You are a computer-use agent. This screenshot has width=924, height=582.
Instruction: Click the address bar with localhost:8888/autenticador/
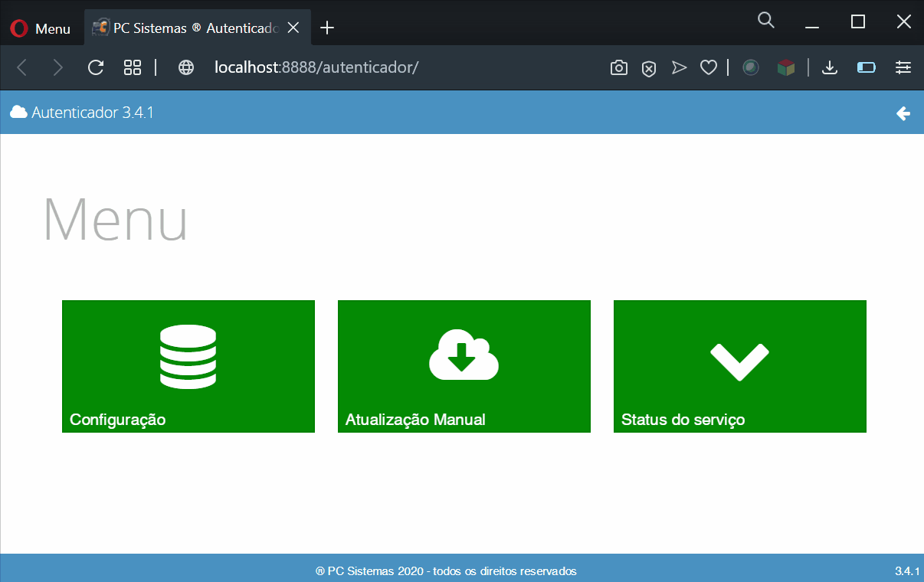(x=316, y=67)
